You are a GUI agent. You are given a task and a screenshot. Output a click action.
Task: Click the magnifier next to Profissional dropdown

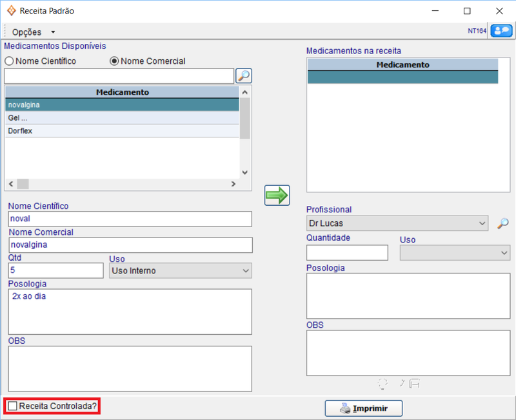pyautogui.click(x=502, y=223)
